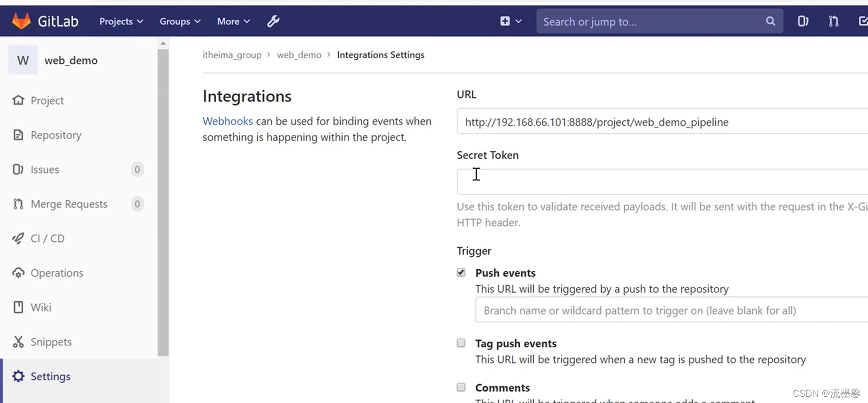Image resolution: width=868 pixels, height=403 pixels.
Task: Open the issues icon in top navbar
Action: click(803, 21)
